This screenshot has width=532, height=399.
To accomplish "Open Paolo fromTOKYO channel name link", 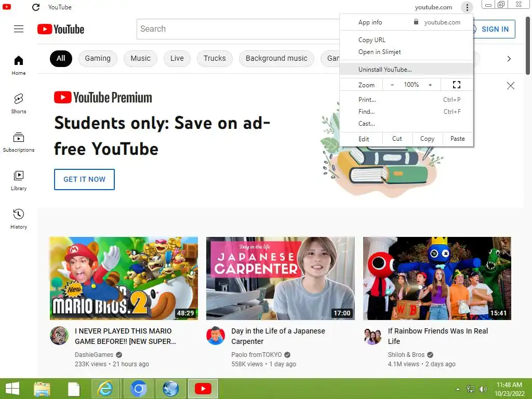I will (x=257, y=355).
